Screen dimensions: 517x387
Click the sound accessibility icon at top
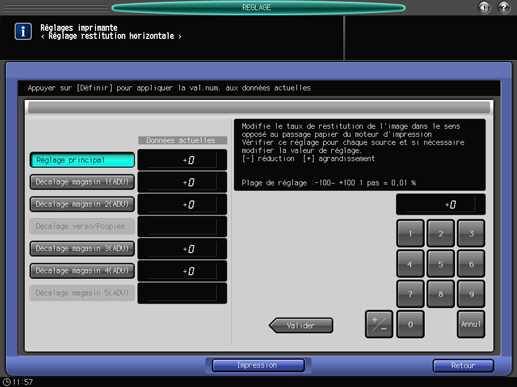point(484,7)
